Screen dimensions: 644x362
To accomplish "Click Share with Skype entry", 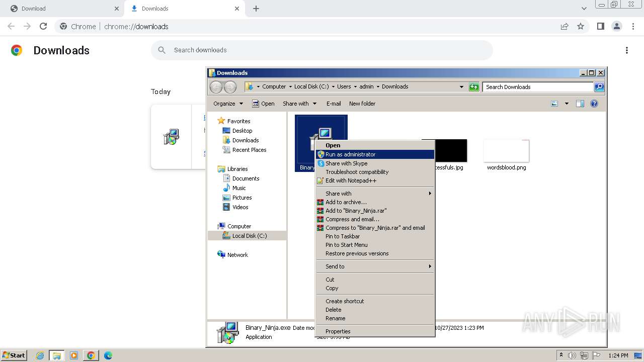I will [375, 163].
